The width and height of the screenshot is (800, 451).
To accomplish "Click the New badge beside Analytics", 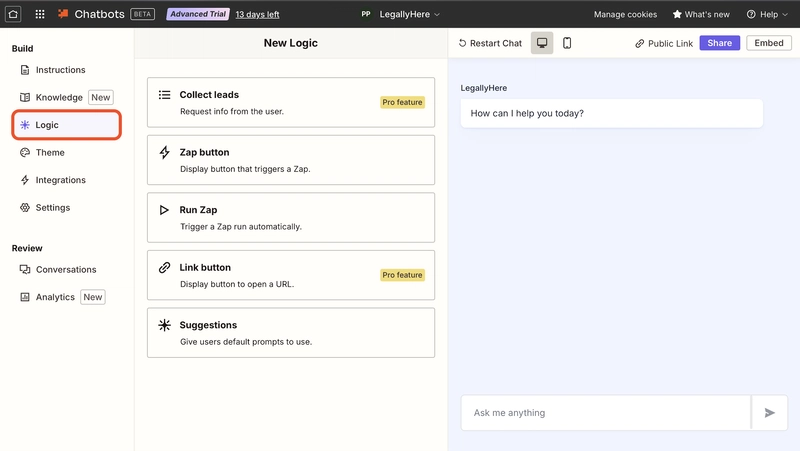I will point(92,297).
